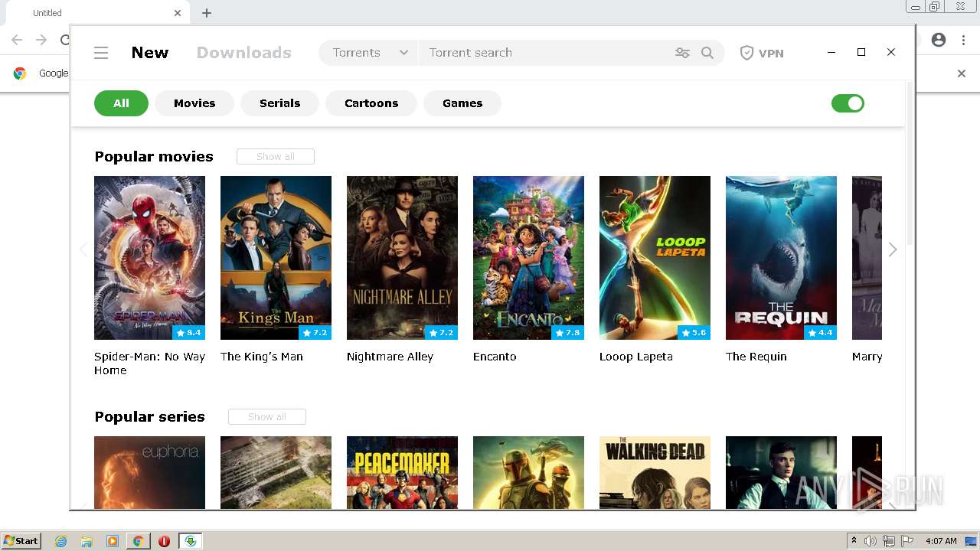This screenshot has height=551, width=980.
Task: Advance movies carousel with right arrow
Action: tap(893, 249)
